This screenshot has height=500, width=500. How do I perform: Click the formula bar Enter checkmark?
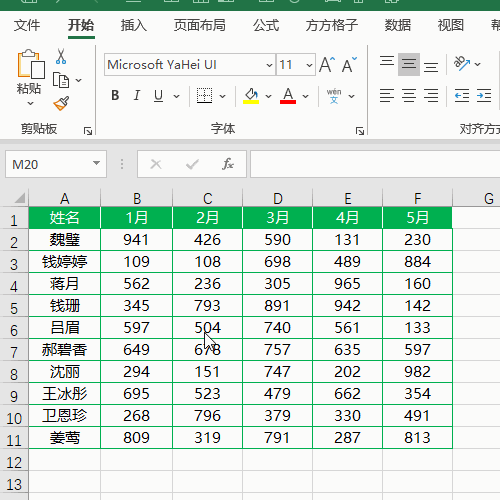[192, 164]
